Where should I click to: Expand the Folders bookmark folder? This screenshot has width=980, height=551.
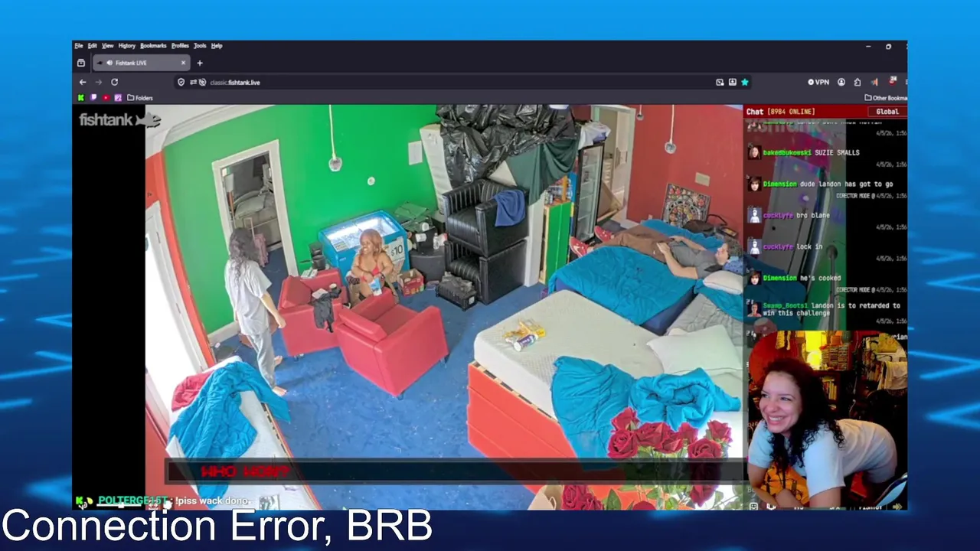[x=140, y=98]
